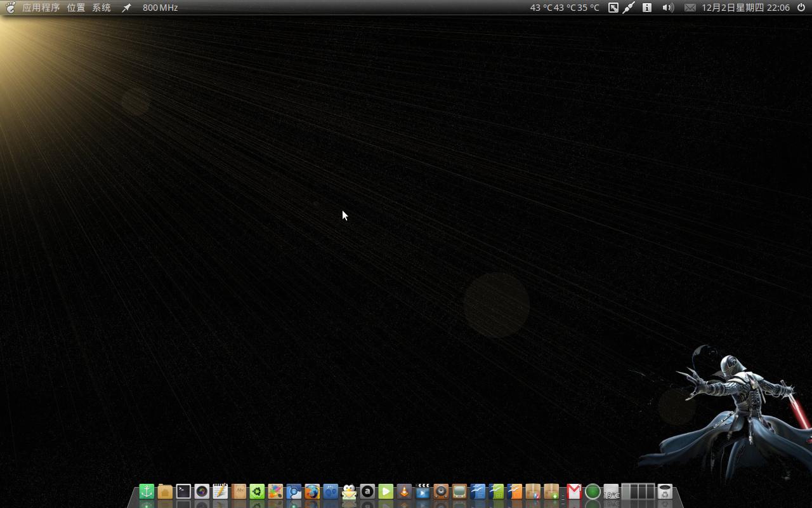This screenshot has height=508, width=812.
Task: Open the volume speaker control
Action: pyautogui.click(x=668, y=8)
